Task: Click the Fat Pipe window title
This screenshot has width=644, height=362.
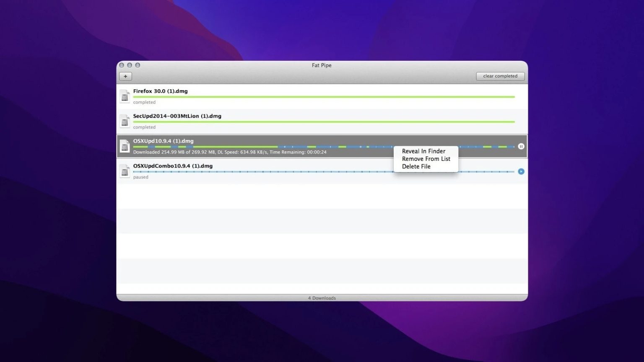Action: point(322,65)
